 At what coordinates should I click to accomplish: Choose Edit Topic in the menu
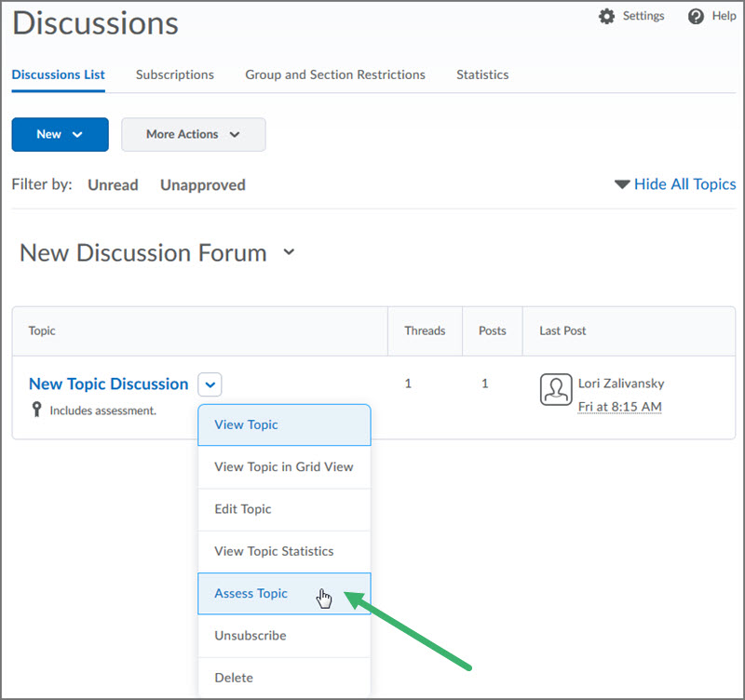284,509
